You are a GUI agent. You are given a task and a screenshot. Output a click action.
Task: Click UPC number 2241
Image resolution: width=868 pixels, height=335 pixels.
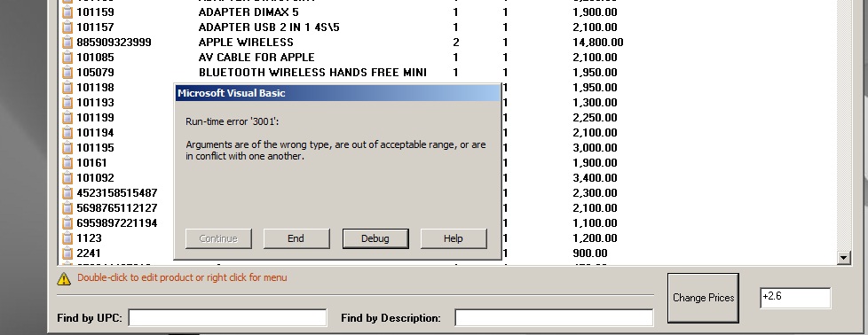pyautogui.click(x=89, y=253)
